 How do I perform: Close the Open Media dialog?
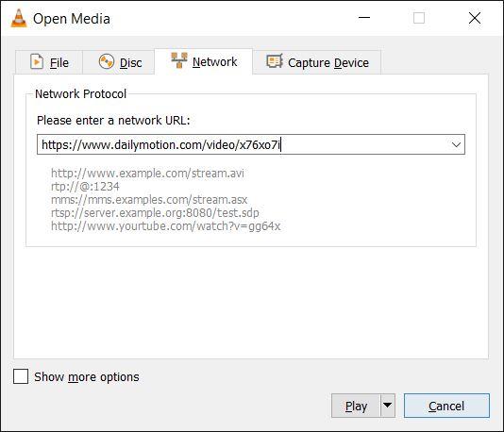(475, 18)
